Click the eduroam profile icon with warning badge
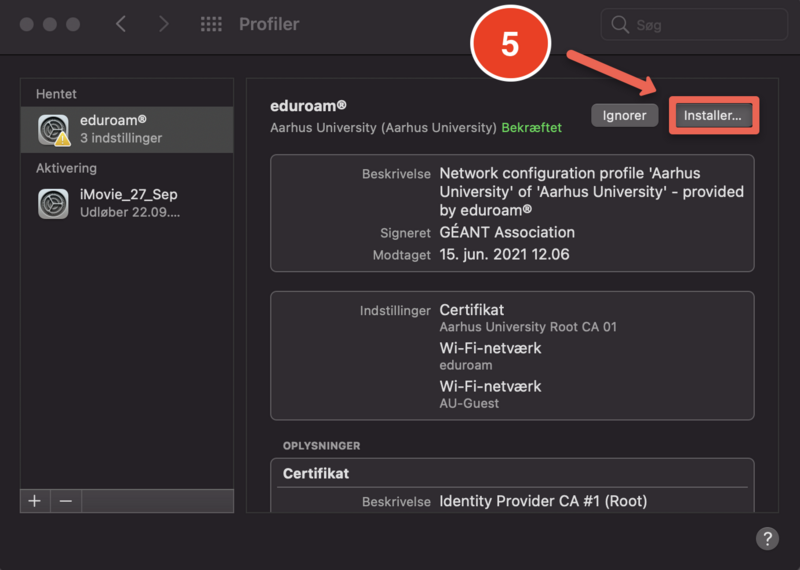The width and height of the screenshot is (800, 570). pyautogui.click(x=53, y=130)
